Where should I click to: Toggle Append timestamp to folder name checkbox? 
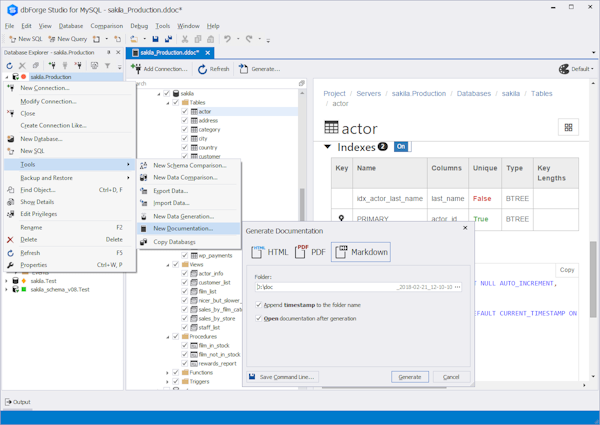[259, 305]
